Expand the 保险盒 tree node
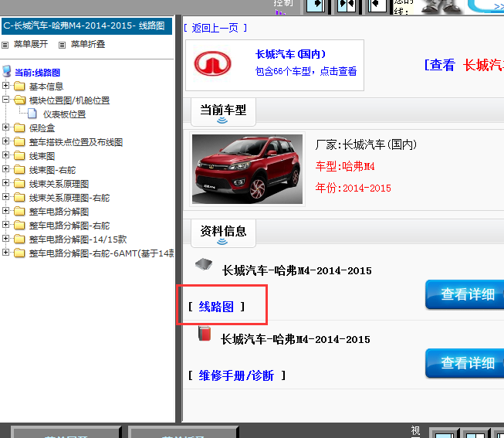 click(x=5, y=127)
